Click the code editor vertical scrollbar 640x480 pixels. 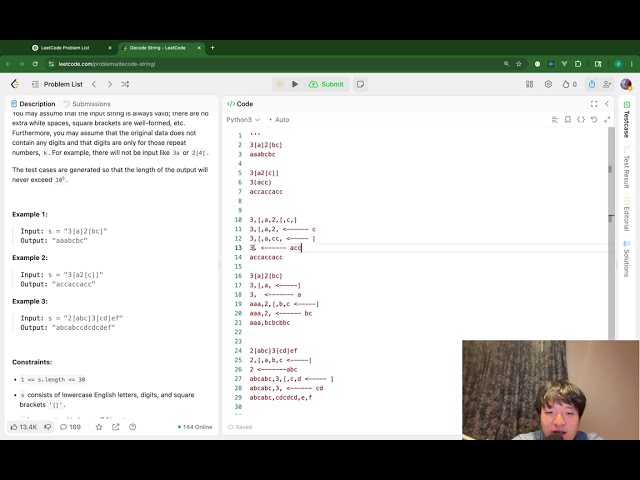pyautogui.click(x=611, y=233)
